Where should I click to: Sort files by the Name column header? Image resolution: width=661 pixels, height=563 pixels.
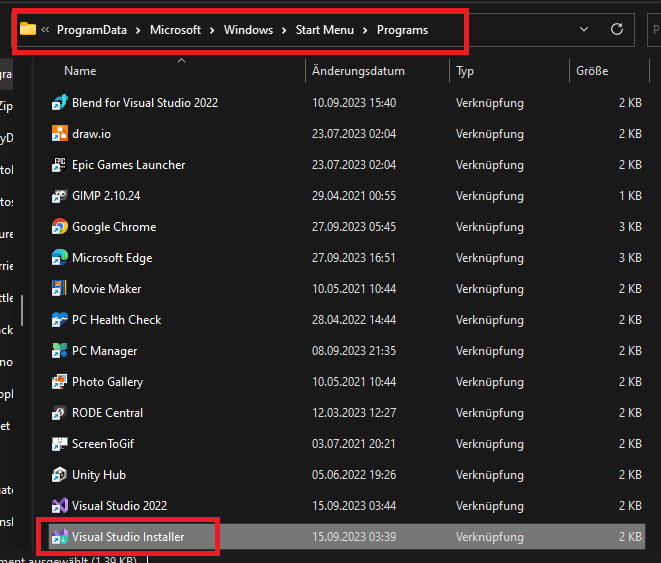(80, 71)
